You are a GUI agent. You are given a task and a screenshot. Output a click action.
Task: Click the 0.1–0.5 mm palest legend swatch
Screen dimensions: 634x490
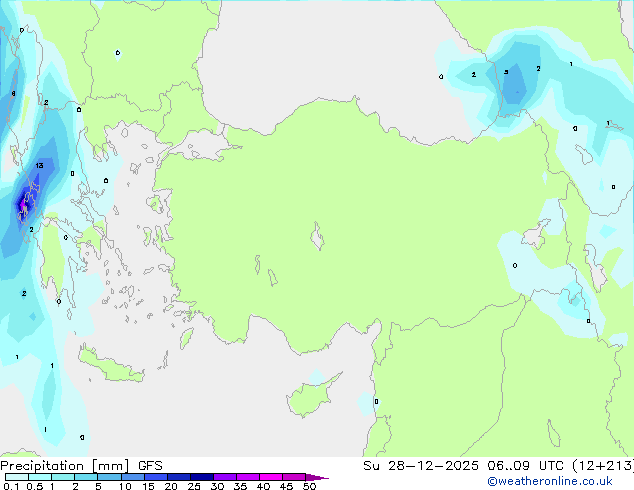(x=17, y=477)
